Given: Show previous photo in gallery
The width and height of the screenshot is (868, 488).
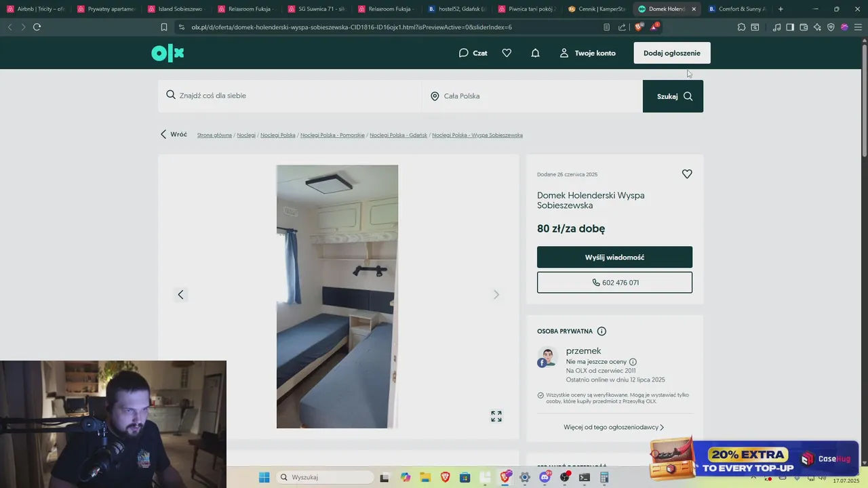Looking at the screenshot, I should pyautogui.click(x=180, y=294).
